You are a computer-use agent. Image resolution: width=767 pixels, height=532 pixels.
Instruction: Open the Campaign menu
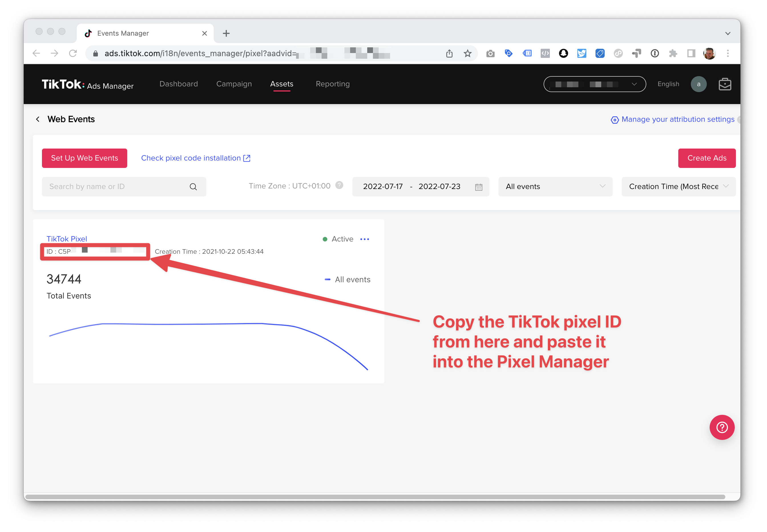coord(234,84)
